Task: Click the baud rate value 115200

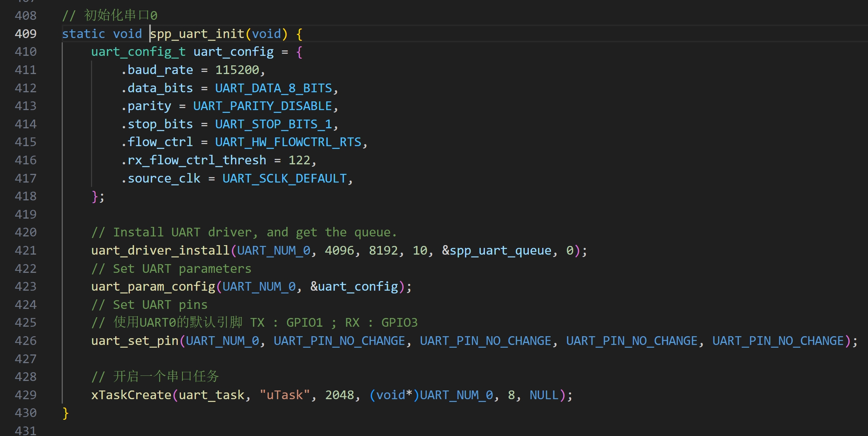Action: [237, 70]
